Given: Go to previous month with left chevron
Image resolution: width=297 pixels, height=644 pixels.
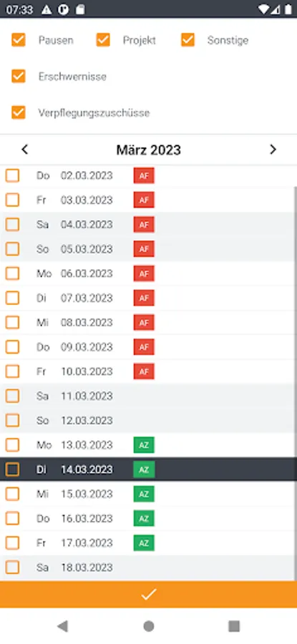Looking at the screenshot, I should 24,150.
